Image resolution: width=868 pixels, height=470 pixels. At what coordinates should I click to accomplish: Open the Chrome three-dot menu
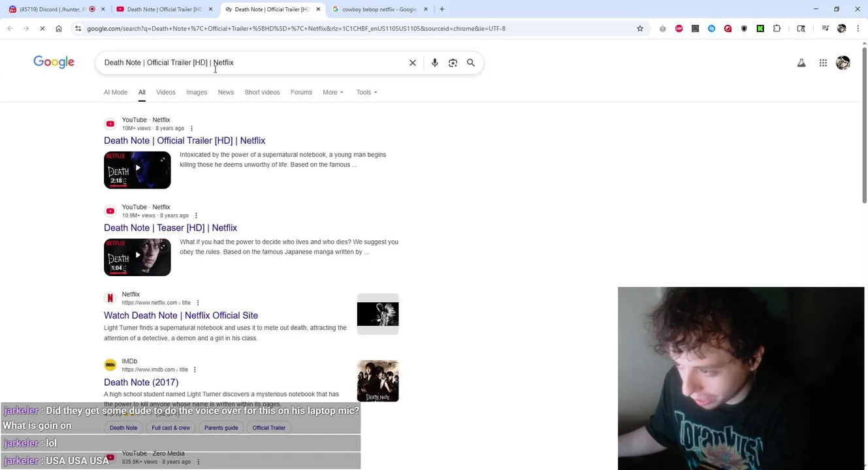coord(858,29)
